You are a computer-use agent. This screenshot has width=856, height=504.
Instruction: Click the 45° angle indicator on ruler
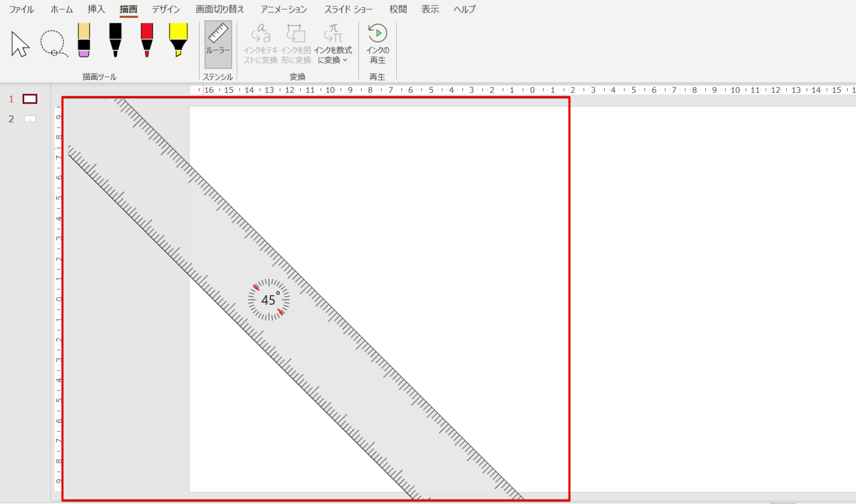coord(269,300)
